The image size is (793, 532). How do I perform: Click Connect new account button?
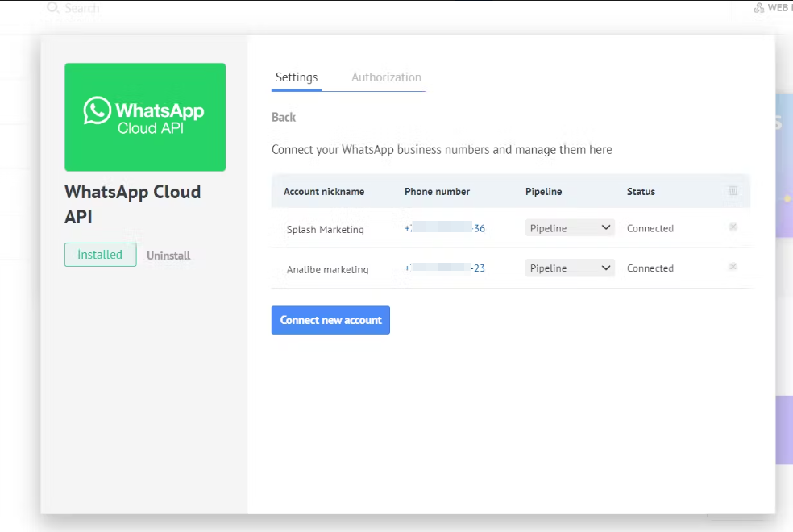(330, 320)
